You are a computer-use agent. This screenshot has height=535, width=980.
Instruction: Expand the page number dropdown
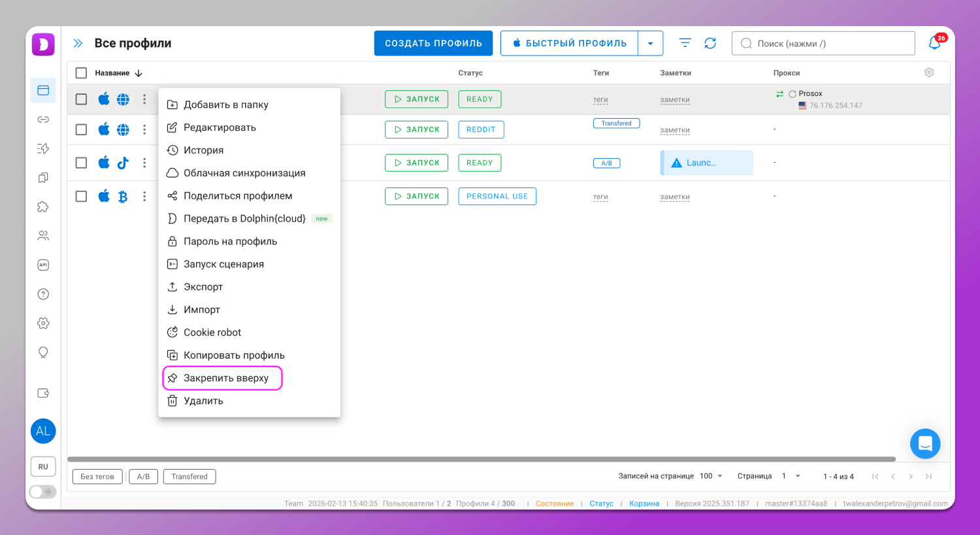[x=791, y=476]
